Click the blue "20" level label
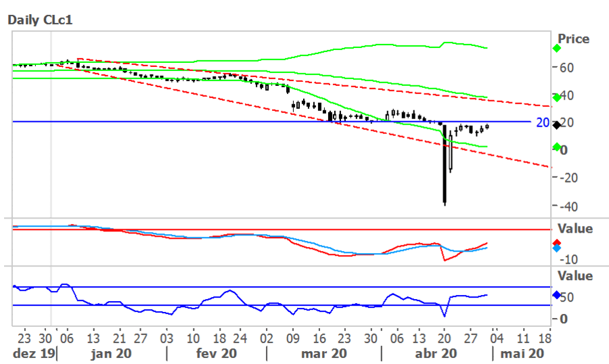 pyautogui.click(x=543, y=122)
